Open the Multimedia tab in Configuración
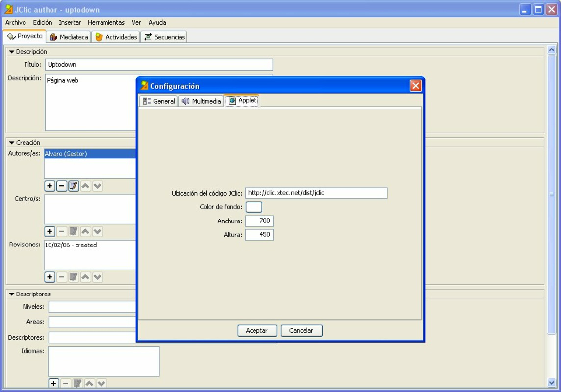This screenshot has height=392, width=561. 201,101
